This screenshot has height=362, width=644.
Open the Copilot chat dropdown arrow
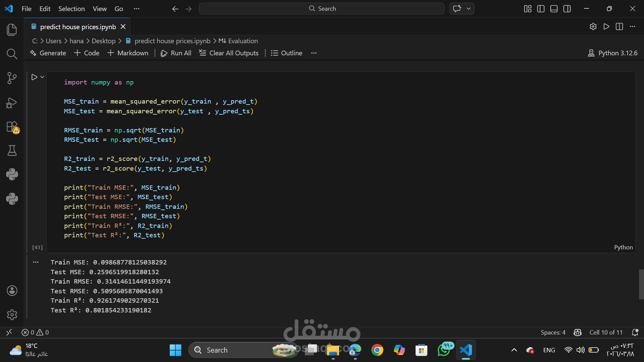(x=469, y=9)
